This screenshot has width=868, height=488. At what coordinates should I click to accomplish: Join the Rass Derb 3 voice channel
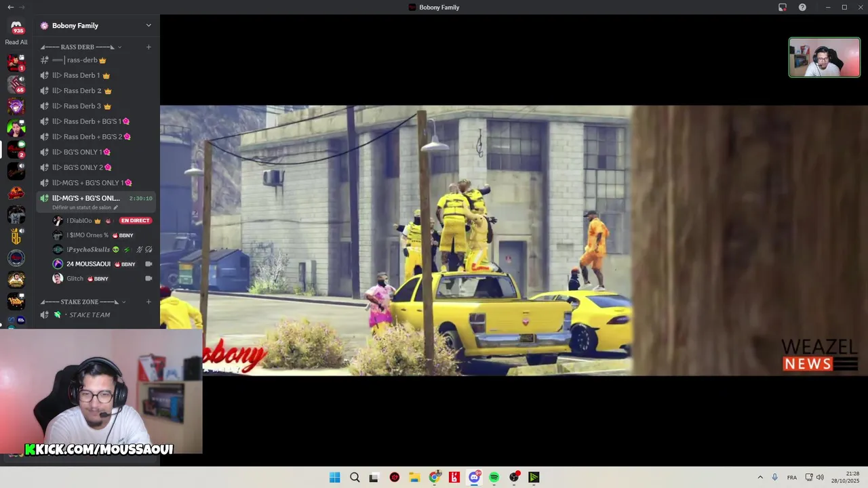(x=96, y=106)
